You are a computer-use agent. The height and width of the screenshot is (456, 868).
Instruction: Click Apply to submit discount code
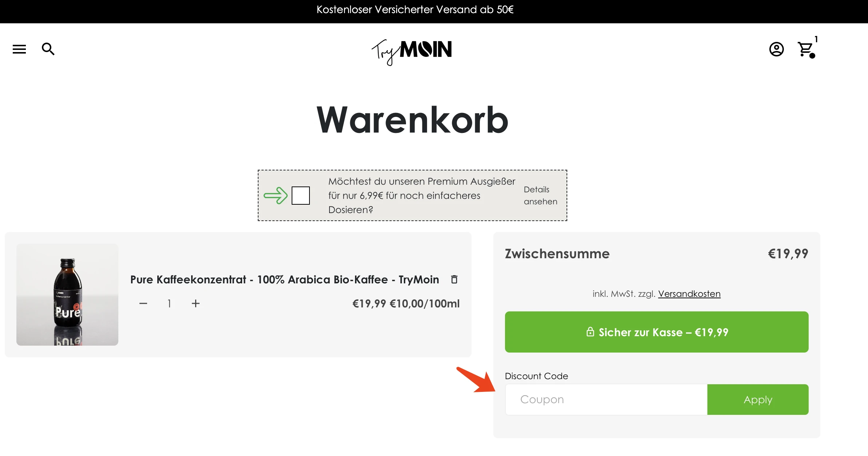click(x=758, y=400)
